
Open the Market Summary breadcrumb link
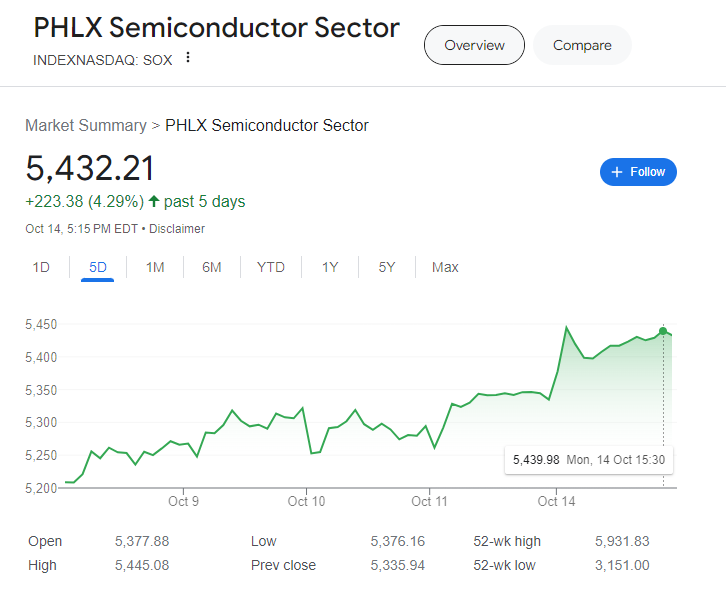[86, 126]
